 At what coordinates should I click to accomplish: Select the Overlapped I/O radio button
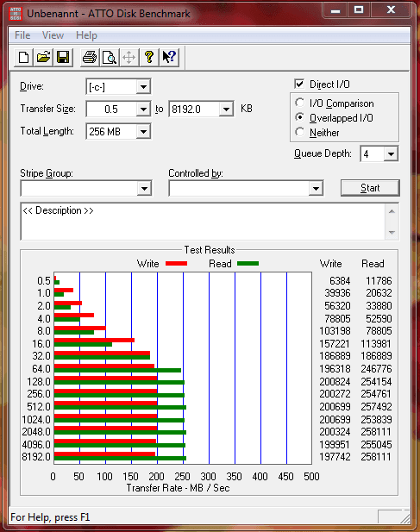pyautogui.click(x=299, y=117)
